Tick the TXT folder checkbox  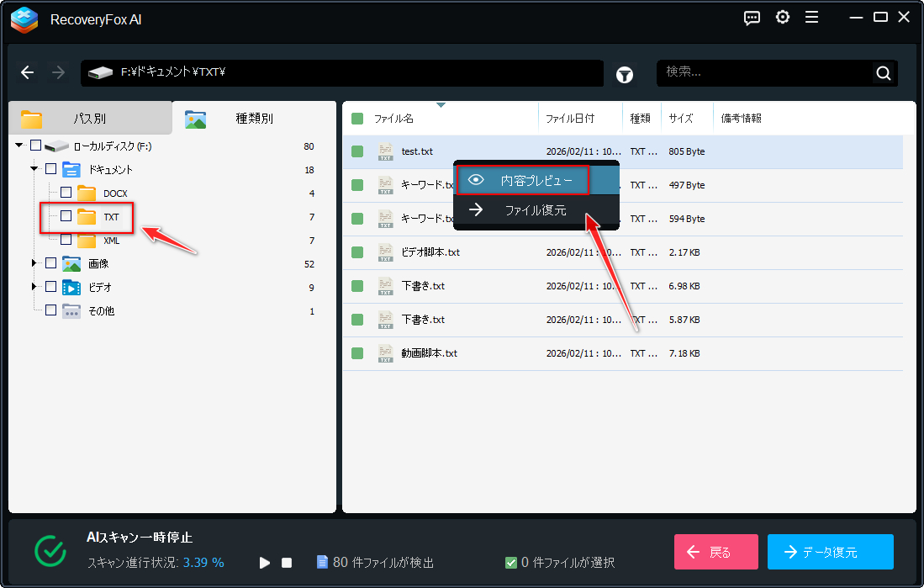tap(66, 216)
